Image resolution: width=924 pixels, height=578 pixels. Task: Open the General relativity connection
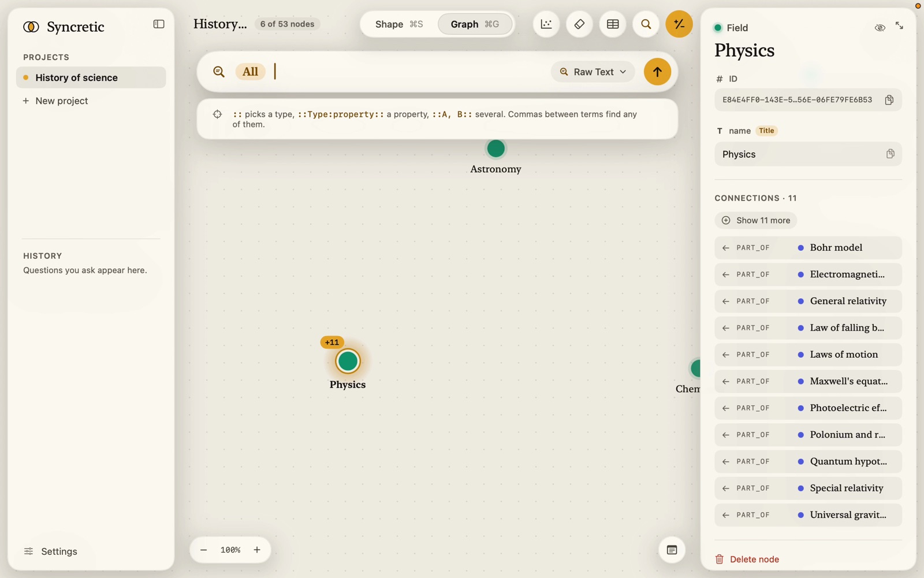[808, 301]
